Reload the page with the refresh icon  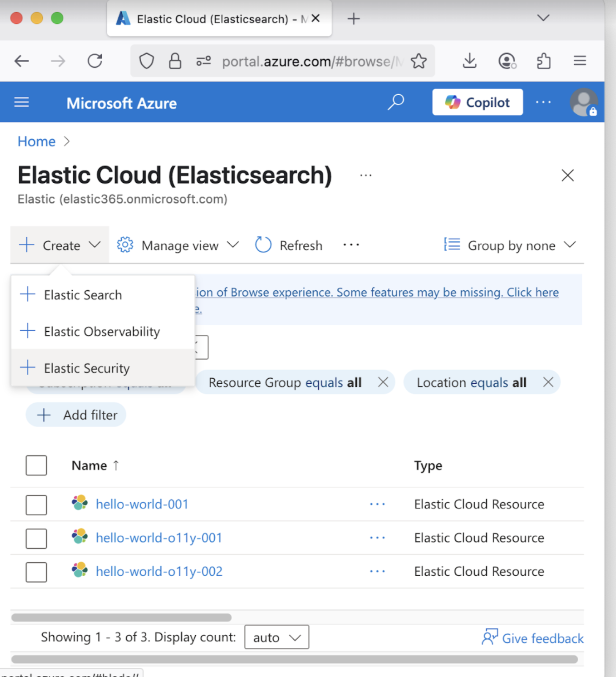point(95,61)
